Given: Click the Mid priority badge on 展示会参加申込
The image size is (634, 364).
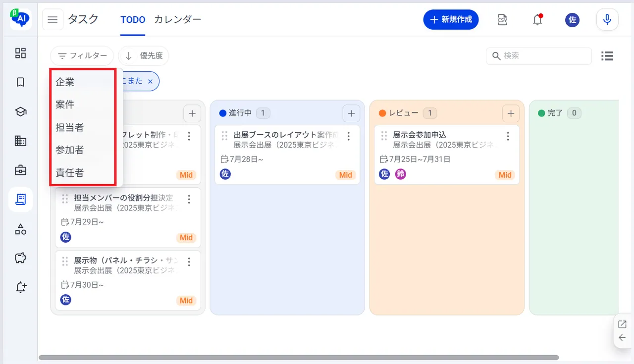Looking at the screenshot, I should tap(505, 175).
